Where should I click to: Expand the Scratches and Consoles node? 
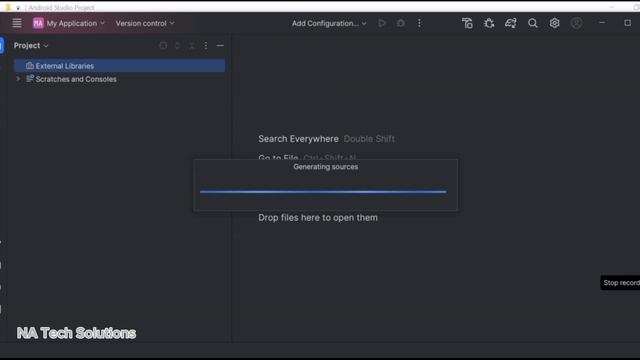[18, 79]
